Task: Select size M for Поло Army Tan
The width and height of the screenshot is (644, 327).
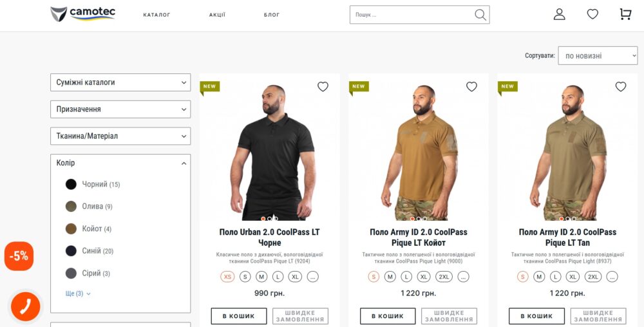Action: click(x=539, y=277)
